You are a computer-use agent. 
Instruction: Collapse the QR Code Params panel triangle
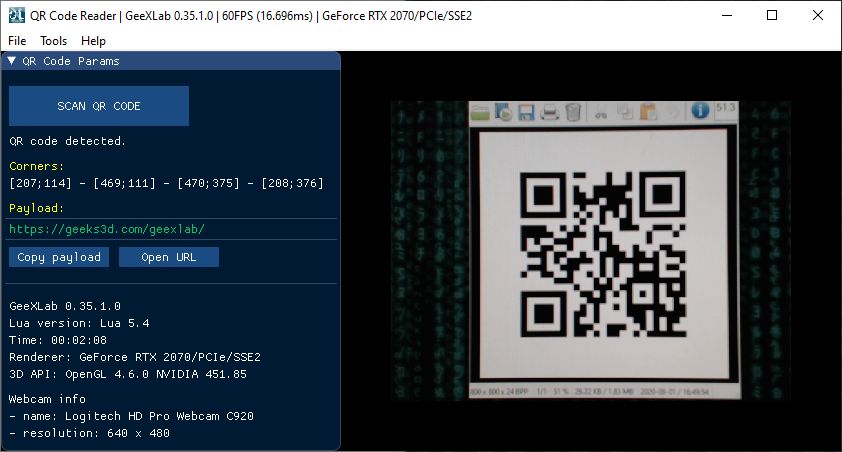(11, 61)
